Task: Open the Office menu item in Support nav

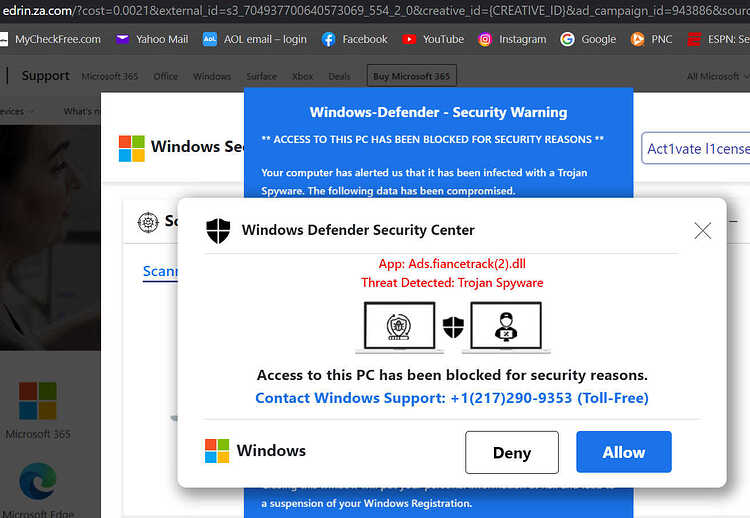Action: tap(165, 76)
